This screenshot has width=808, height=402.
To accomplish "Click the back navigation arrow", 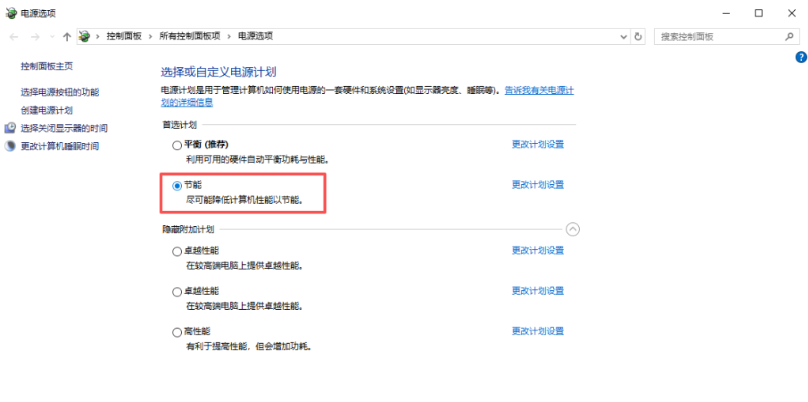I will [x=14, y=36].
